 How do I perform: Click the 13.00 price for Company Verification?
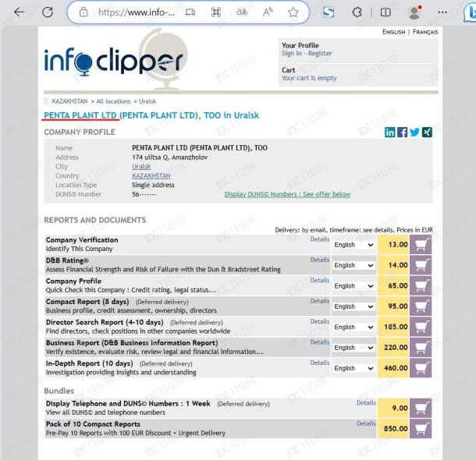pos(398,245)
